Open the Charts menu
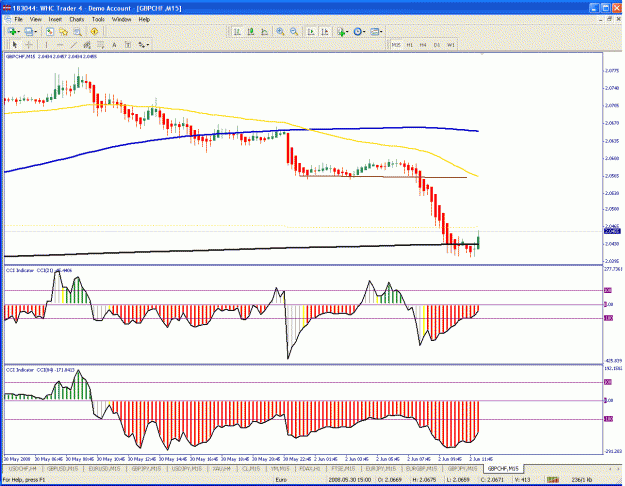 pos(77,19)
